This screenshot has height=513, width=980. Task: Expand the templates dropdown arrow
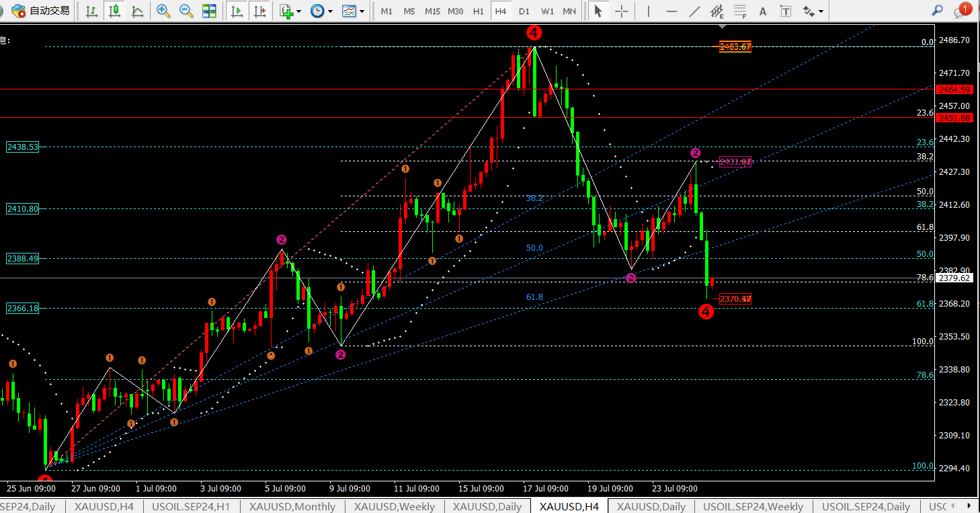tap(362, 11)
